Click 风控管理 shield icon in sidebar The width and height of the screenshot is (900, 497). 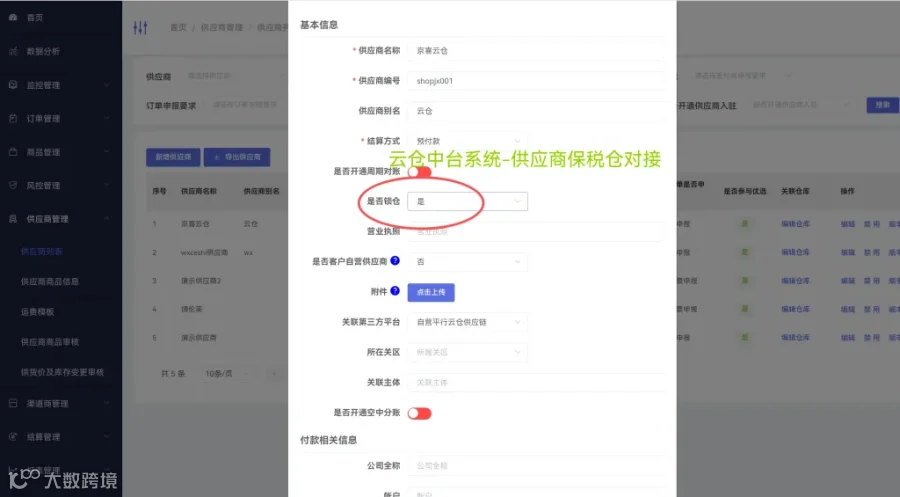click(x=13, y=185)
